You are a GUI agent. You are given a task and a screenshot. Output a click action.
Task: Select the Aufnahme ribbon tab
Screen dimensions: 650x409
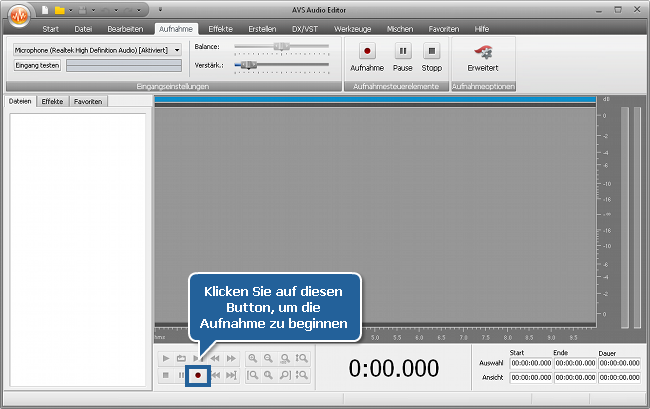(176, 29)
